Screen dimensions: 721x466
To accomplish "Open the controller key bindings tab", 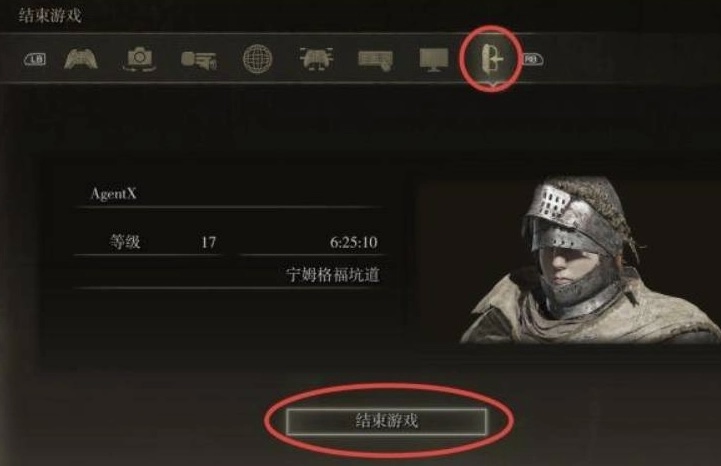I will coord(316,59).
